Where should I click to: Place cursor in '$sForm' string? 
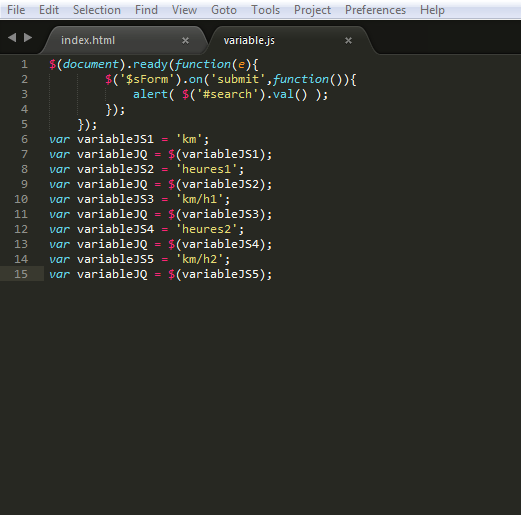147,79
